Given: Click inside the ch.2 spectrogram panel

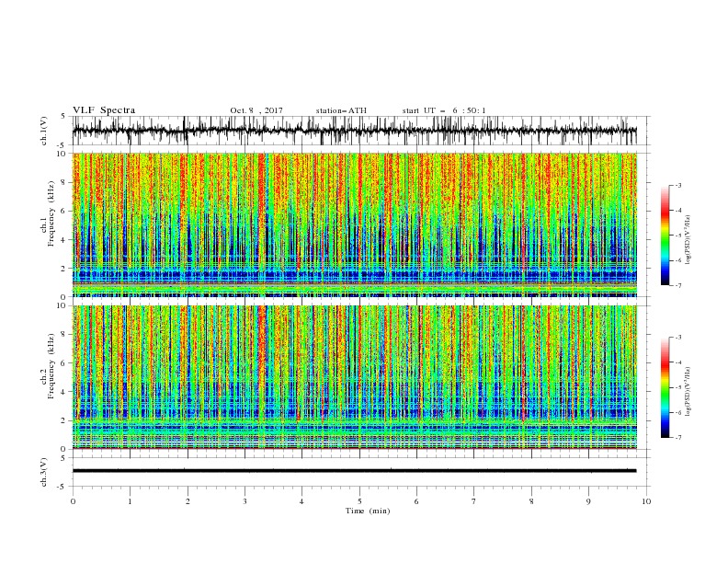Looking at the screenshot, I should 354,377.
